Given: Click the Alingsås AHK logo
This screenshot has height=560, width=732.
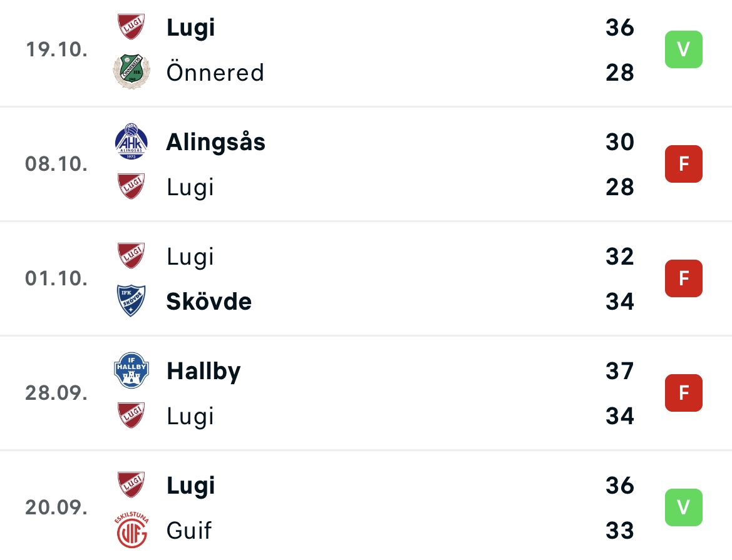Looking at the screenshot, I should click(131, 141).
